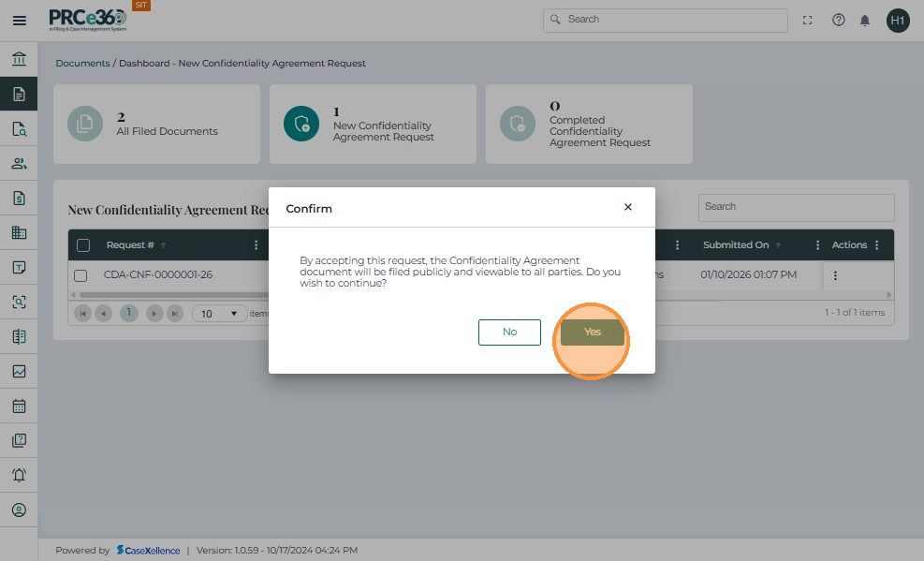The image size is (924, 561).
Task: Open the Submitted On column menu
Action: point(817,245)
